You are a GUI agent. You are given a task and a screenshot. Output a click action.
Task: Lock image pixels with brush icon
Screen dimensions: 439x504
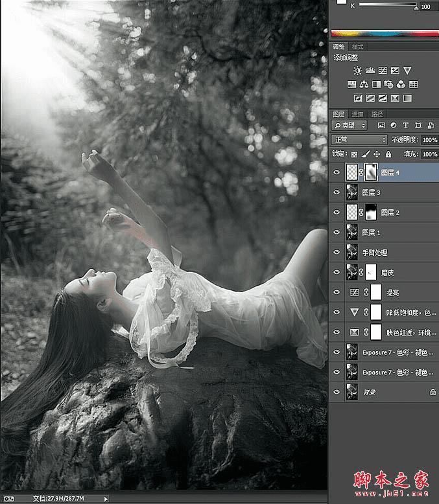(365, 154)
